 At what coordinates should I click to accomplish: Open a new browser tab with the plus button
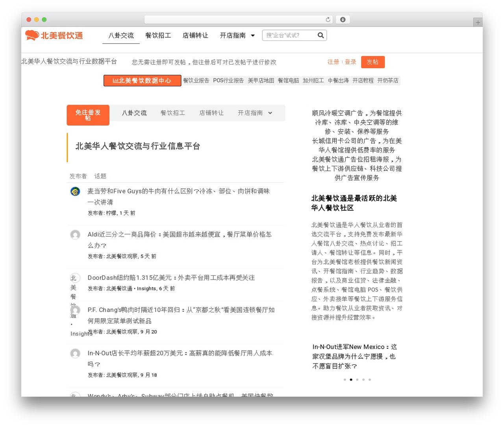pos(478,22)
